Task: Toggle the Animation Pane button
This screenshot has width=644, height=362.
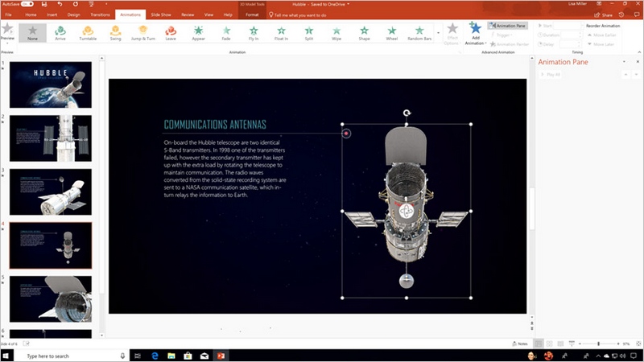Action: coord(508,26)
